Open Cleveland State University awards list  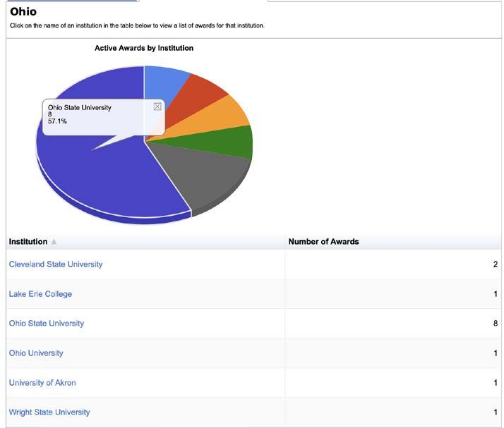tap(56, 264)
